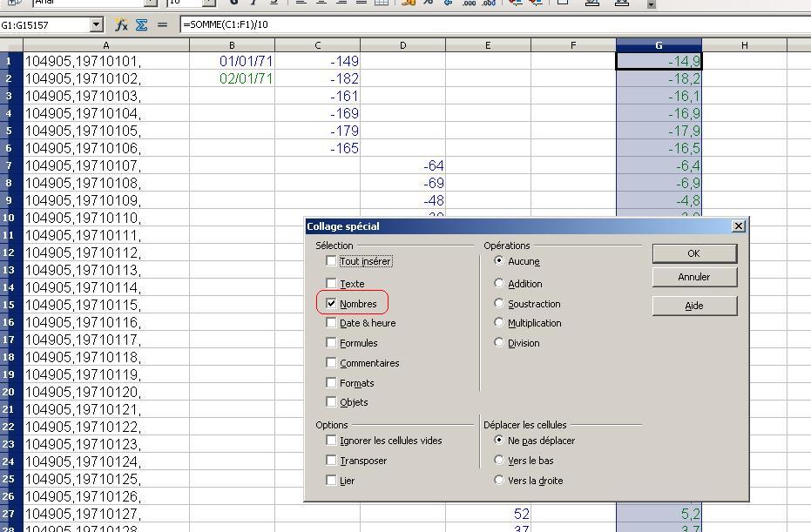Screen dimensions: 811x532
Task: Select column B header
Action: coord(233,45)
